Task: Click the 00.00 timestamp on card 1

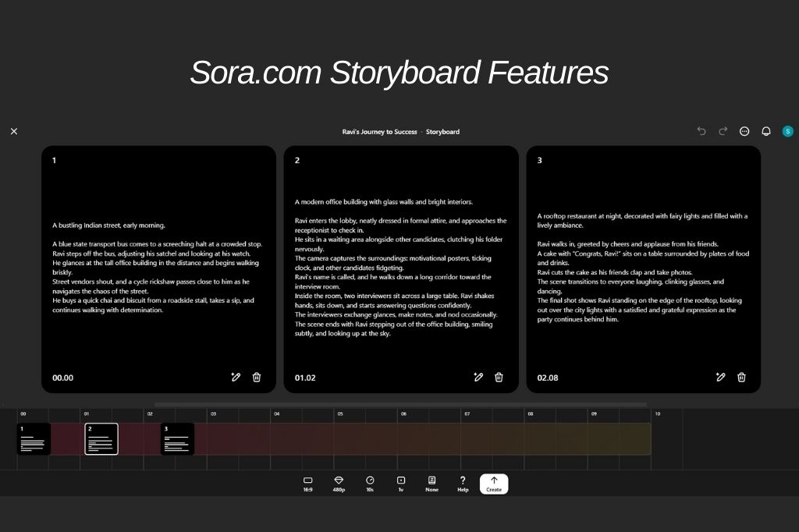Action: coord(62,378)
